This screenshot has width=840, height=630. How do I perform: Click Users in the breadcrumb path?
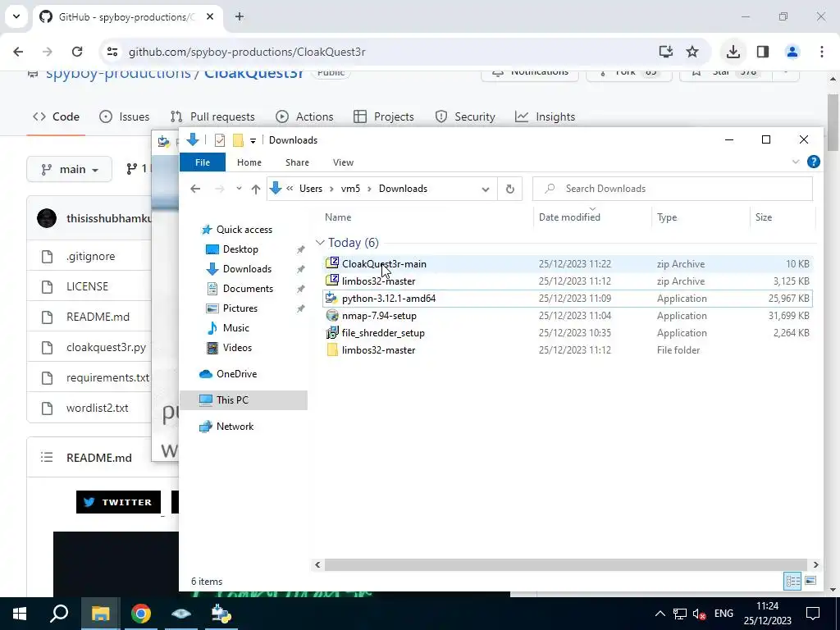[x=311, y=189]
